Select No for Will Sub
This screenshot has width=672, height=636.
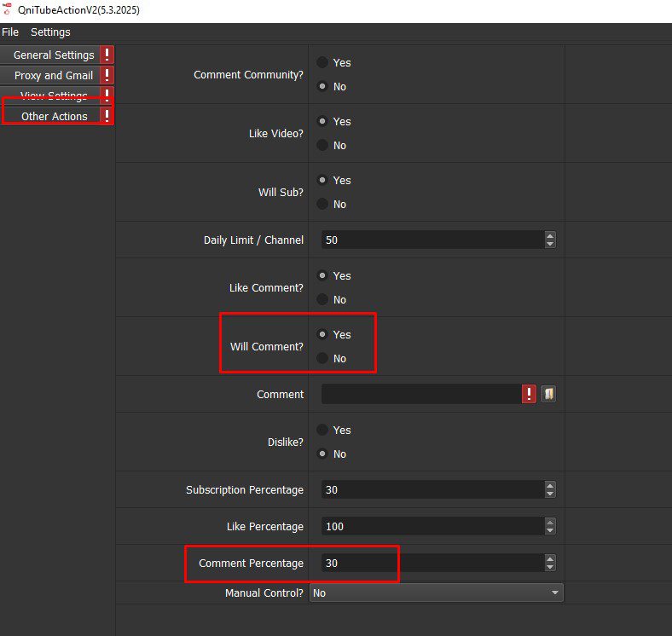point(332,204)
